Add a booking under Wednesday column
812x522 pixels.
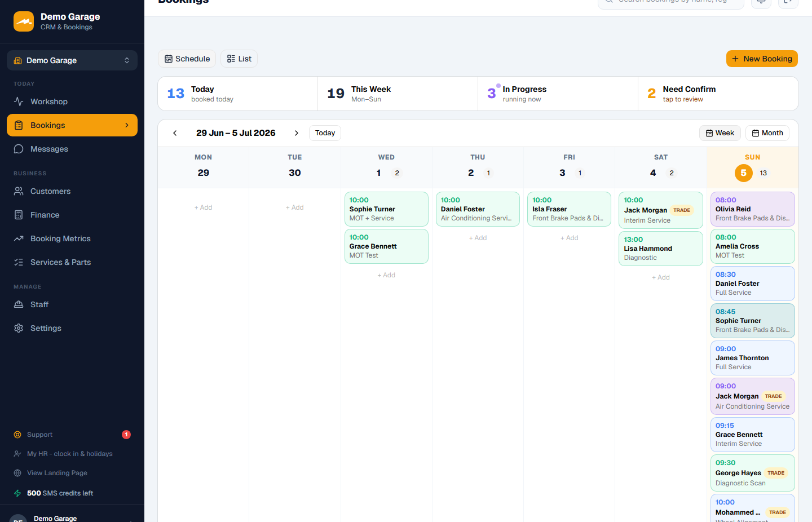pyautogui.click(x=386, y=275)
